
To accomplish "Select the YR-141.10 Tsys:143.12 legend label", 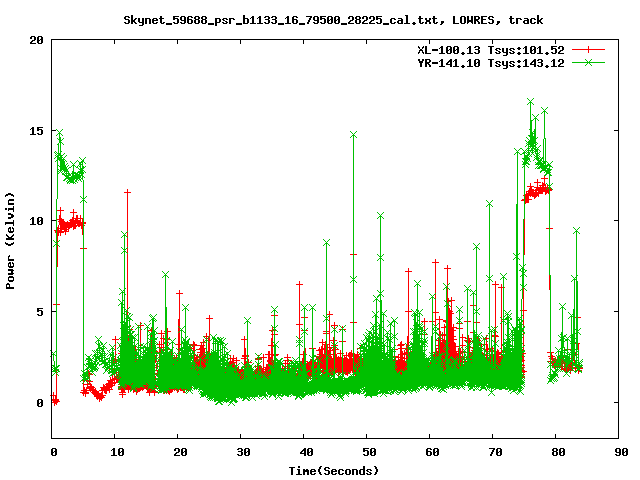I will 491,63.
